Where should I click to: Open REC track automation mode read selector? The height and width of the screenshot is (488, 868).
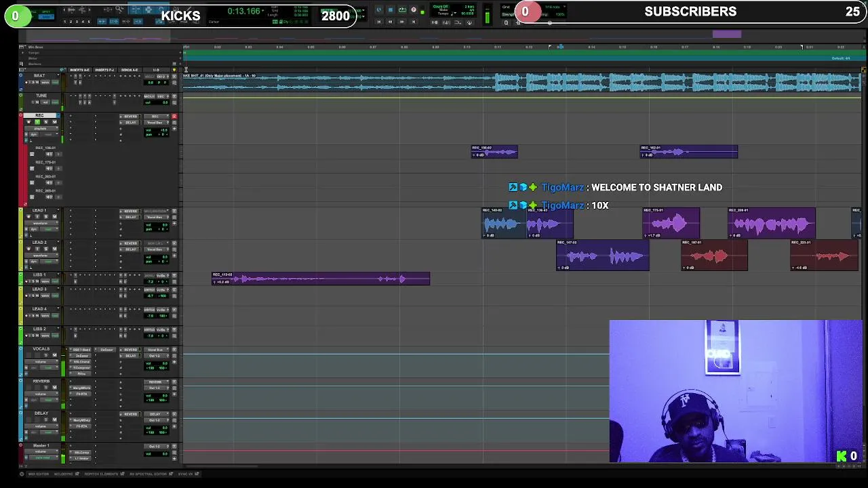49,134
